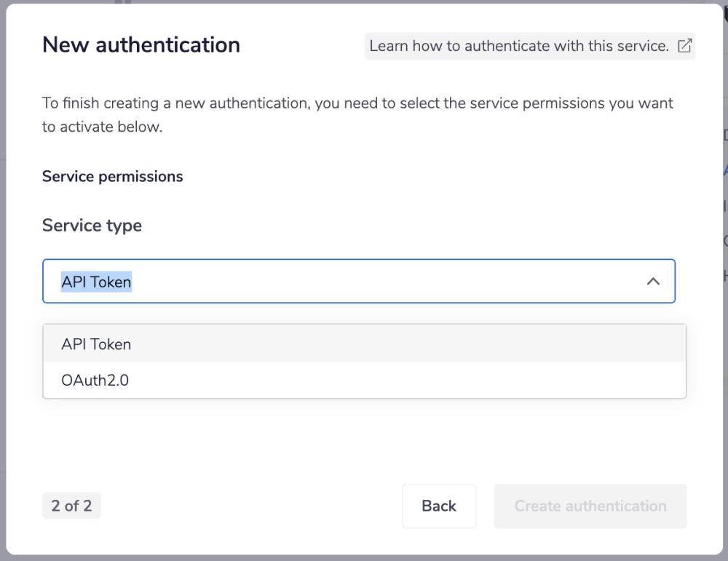The width and height of the screenshot is (728, 561).
Task: Click the Back button
Action: click(x=439, y=506)
